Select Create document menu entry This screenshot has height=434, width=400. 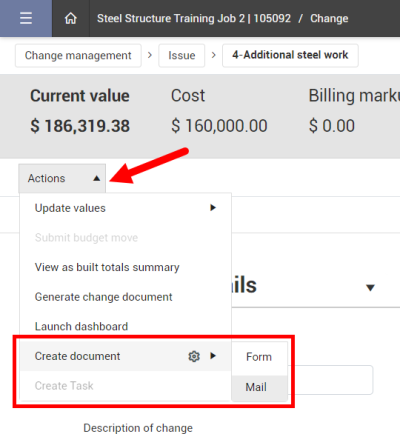point(125,356)
